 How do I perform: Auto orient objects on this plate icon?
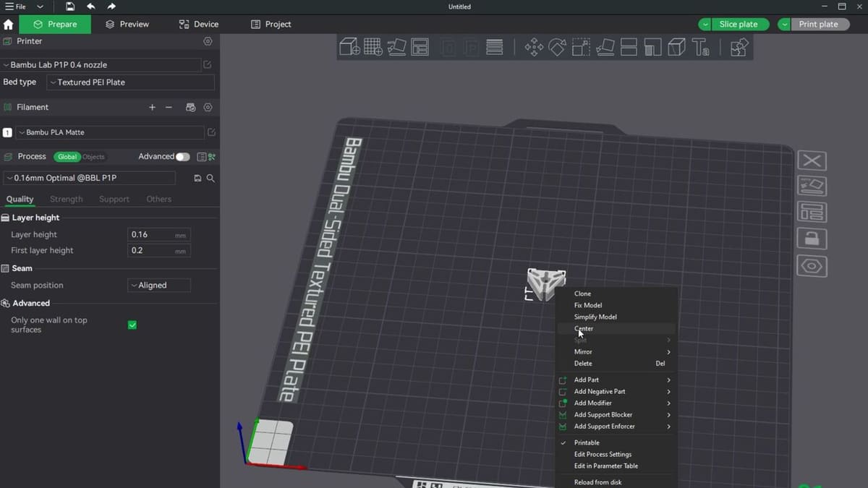click(812, 186)
